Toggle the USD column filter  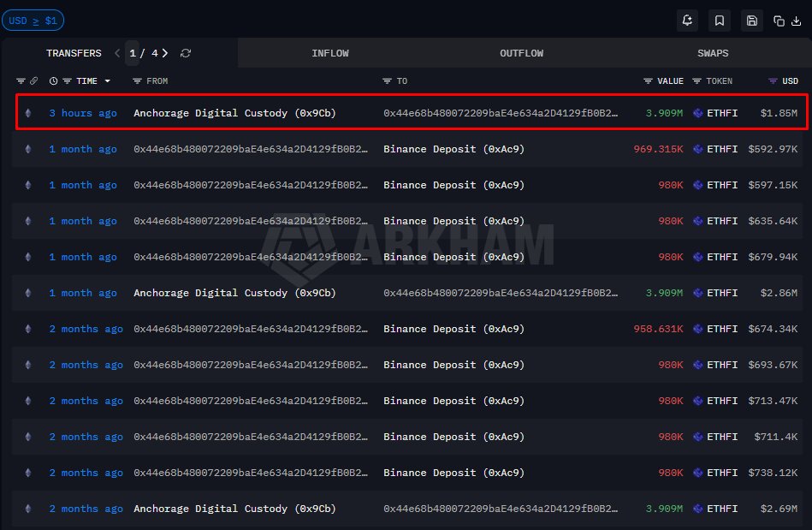(x=773, y=81)
